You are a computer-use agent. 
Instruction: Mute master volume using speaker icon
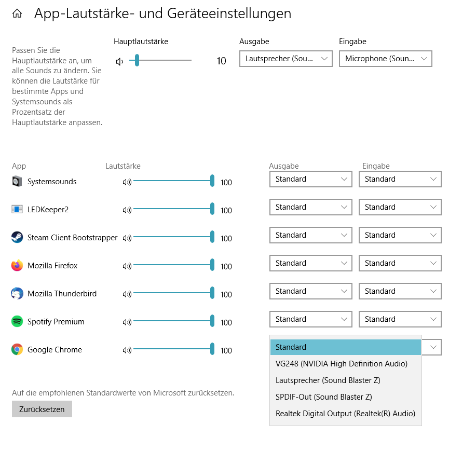point(119,62)
